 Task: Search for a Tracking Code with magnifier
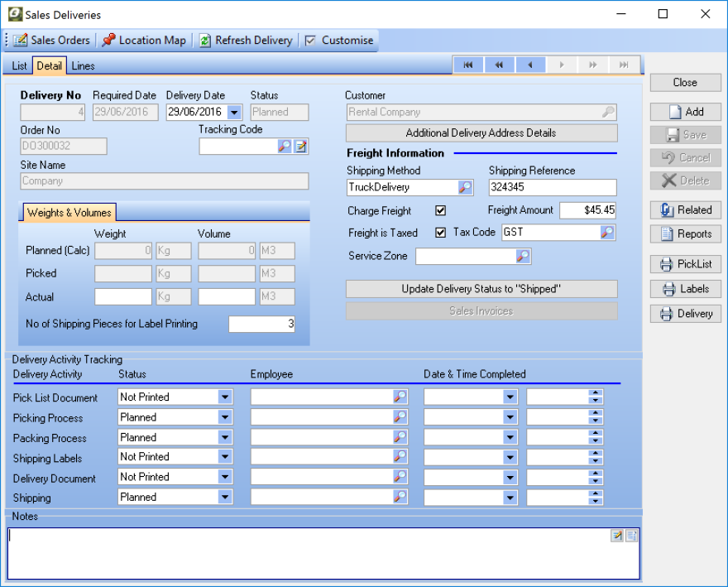pos(284,147)
